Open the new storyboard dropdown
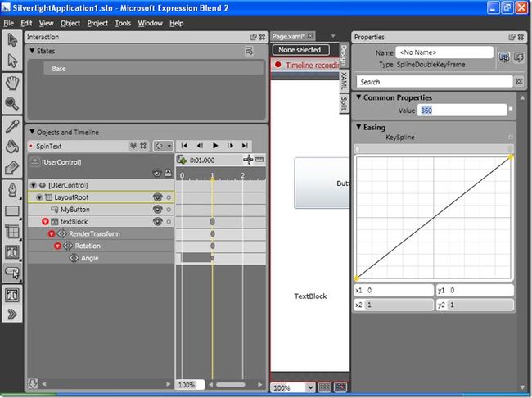532x398 pixels. pyautogui.click(x=163, y=146)
